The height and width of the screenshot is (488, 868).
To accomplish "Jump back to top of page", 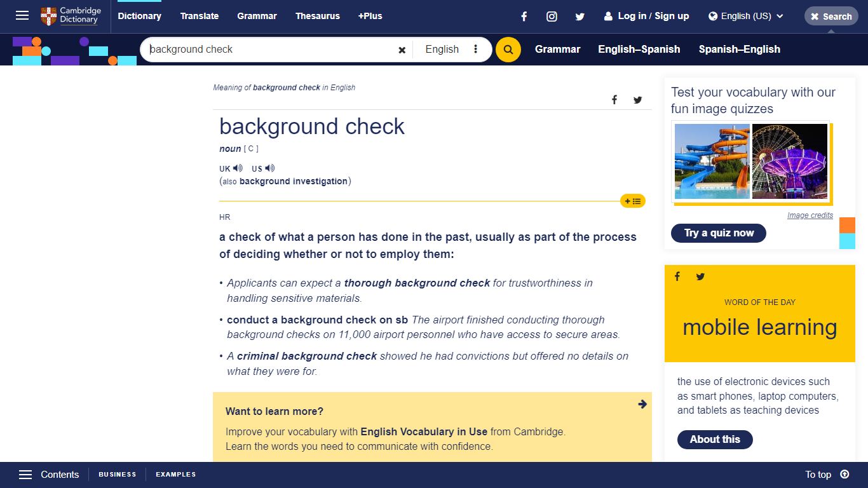I will [844, 475].
